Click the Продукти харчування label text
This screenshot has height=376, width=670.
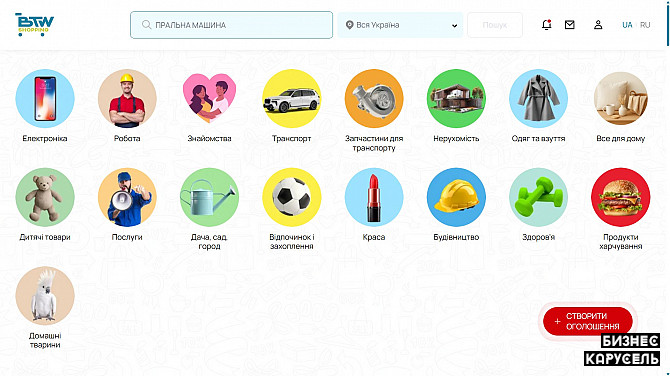tap(620, 242)
